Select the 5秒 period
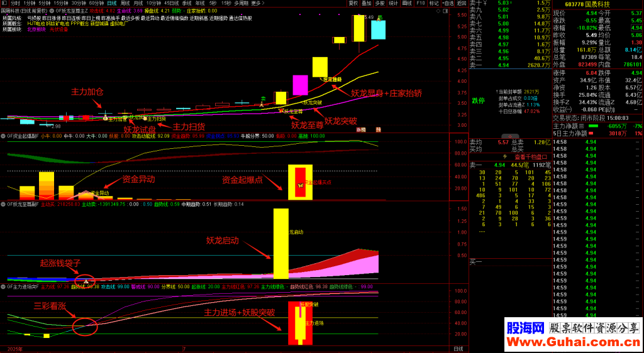644x353 pixels. pos(213,3)
